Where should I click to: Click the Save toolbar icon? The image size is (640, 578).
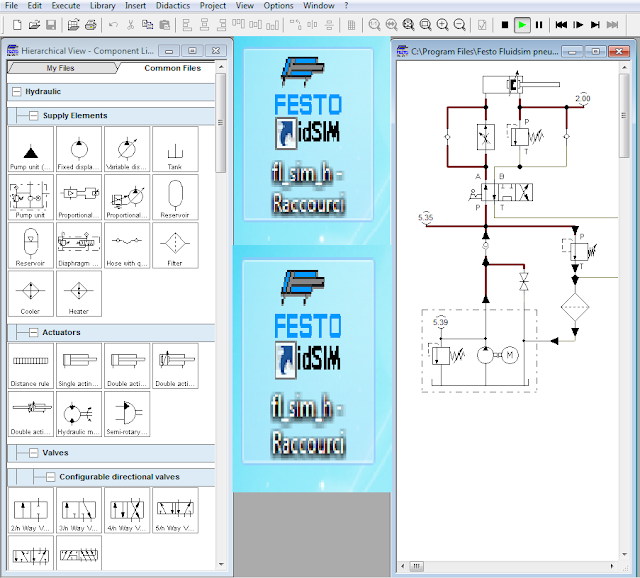tap(51, 25)
